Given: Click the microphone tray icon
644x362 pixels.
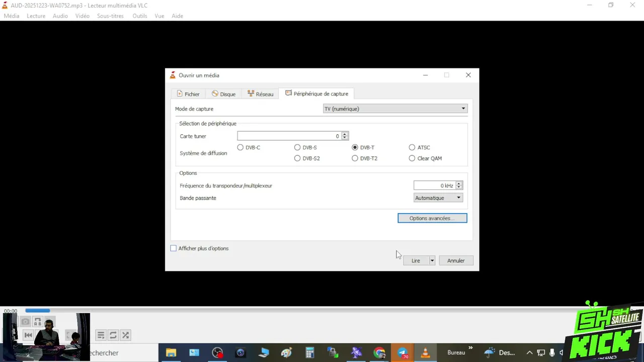Looking at the screenshot, I should click(x=552, y=353).
